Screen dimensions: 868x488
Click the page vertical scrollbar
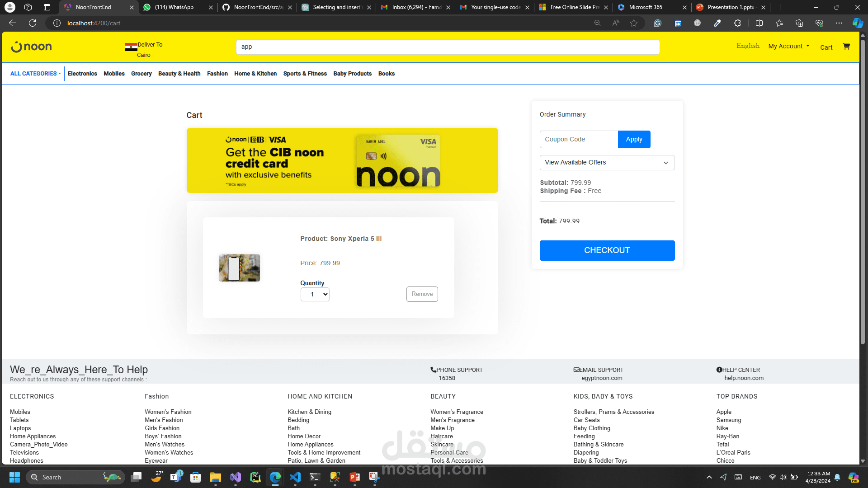coord(863,192)
